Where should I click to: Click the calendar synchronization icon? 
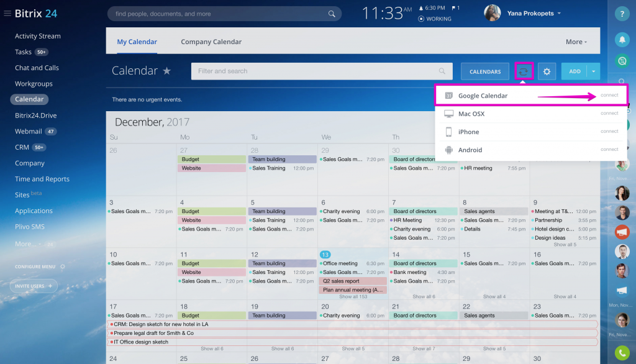tap(523, 71)
